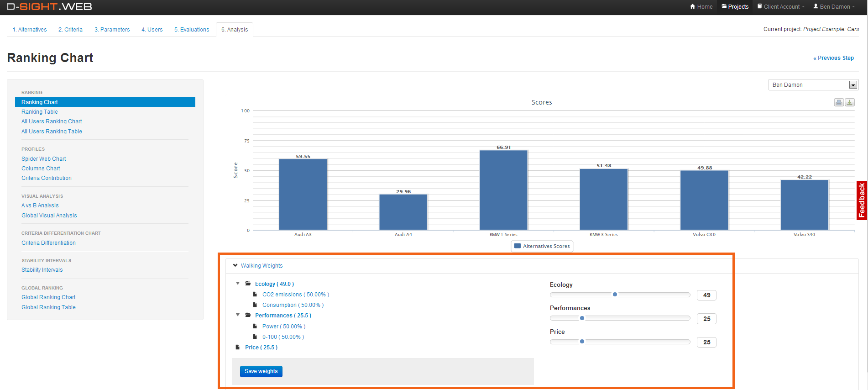Click the red Feedback side tab
The image size is (868, 390).
pyautogui.click(x=862, y=200)
